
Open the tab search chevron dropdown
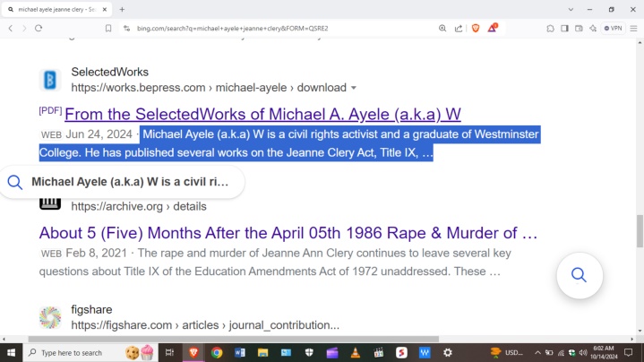click(571, 9)
